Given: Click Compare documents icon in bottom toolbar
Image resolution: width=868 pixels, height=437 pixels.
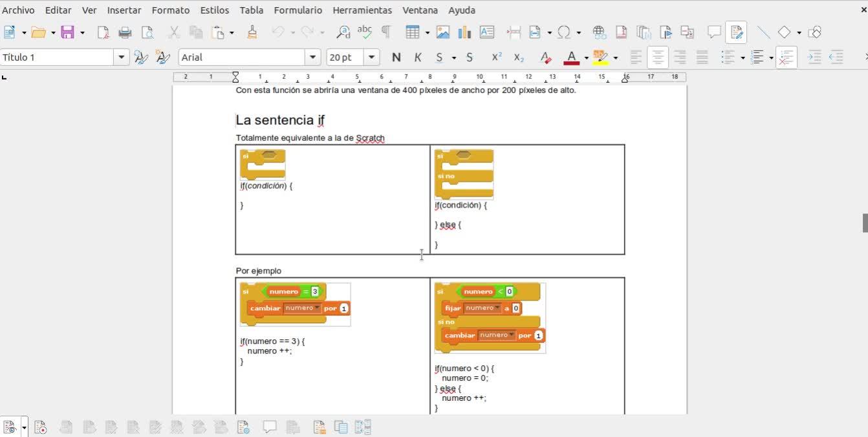Looking at the screenshot, I should pos(341,427).
